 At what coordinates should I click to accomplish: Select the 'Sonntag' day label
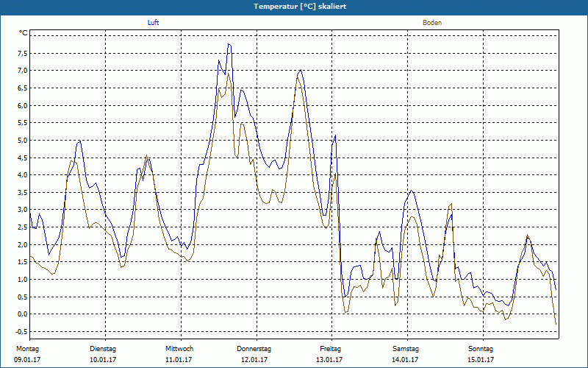pos(481,349)
